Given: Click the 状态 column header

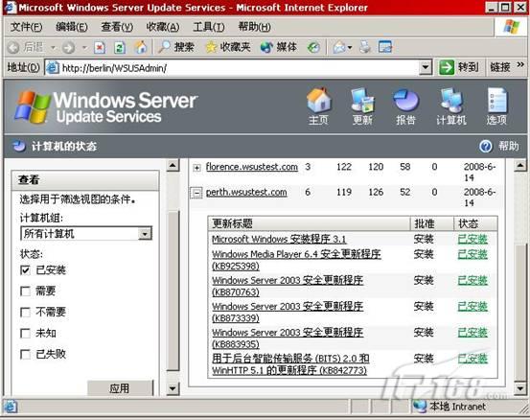Looking at the screenshot, I should click(475, 223).
